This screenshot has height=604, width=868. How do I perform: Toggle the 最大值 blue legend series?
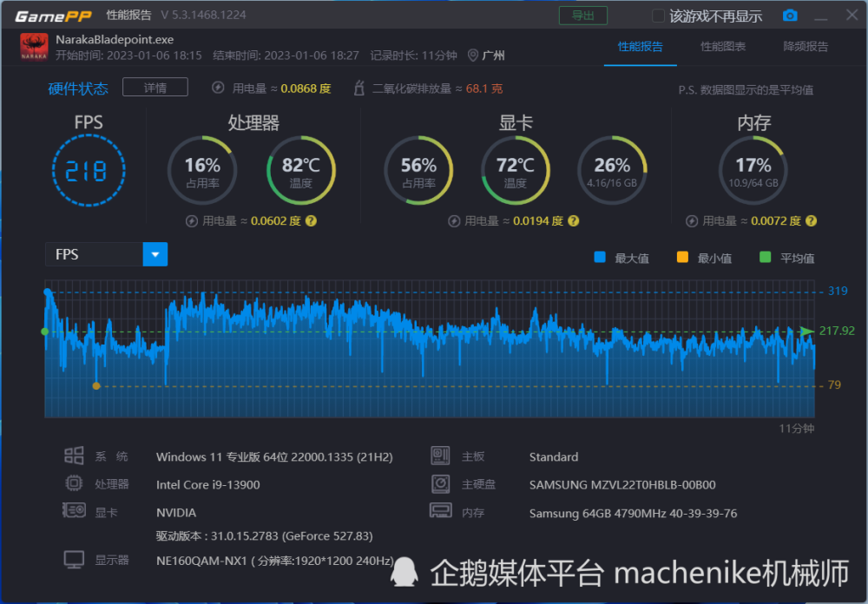600,257
